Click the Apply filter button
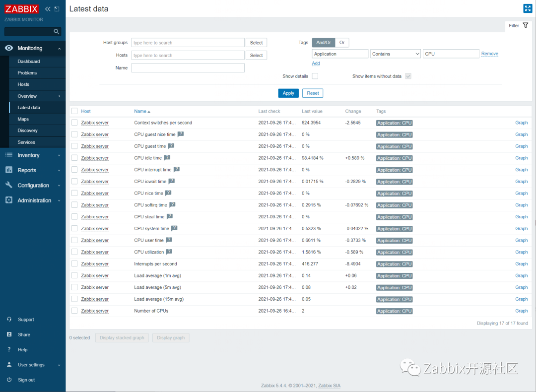Image resolution: width=536 pixels, height=392 pixels. click(288, 93)
